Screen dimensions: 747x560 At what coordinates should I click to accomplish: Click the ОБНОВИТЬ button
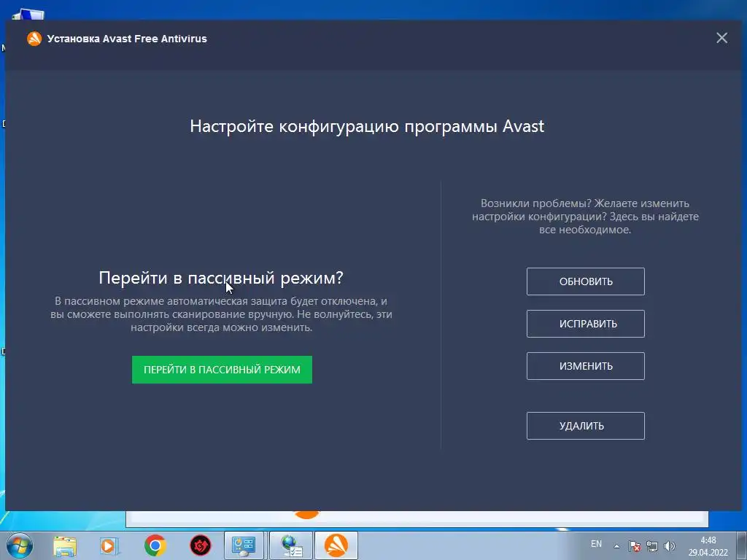(x=586, y=281)
